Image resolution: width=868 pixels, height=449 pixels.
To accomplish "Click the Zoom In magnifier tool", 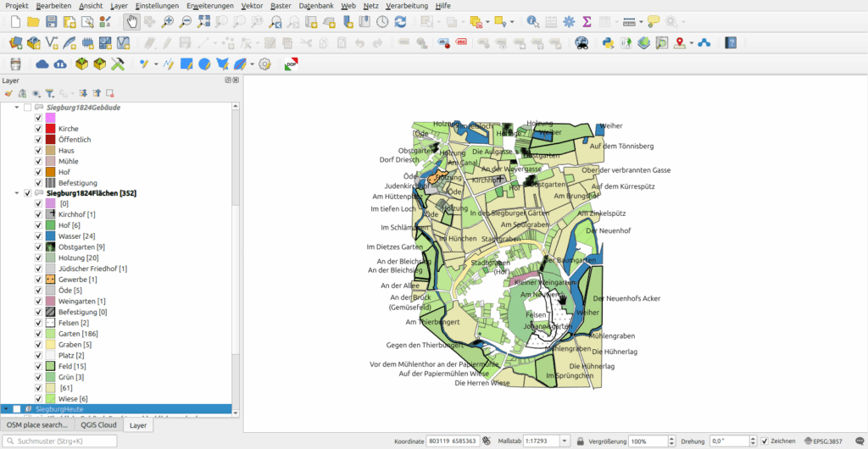I will point(169,22).
